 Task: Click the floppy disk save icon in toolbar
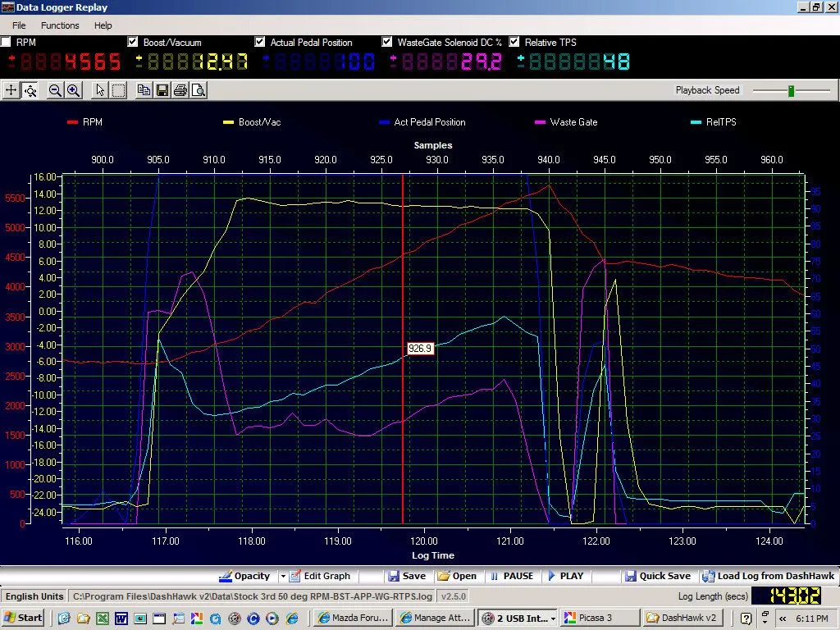162,90
